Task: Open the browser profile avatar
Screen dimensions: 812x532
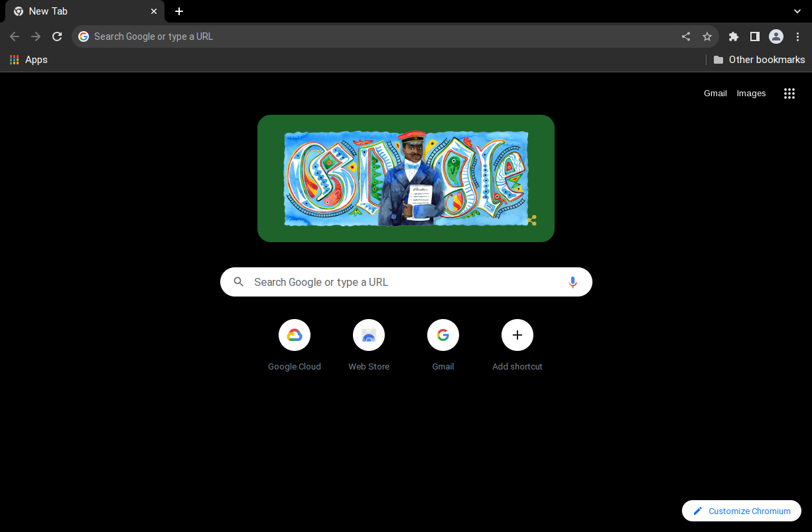Action: (776, 36)
